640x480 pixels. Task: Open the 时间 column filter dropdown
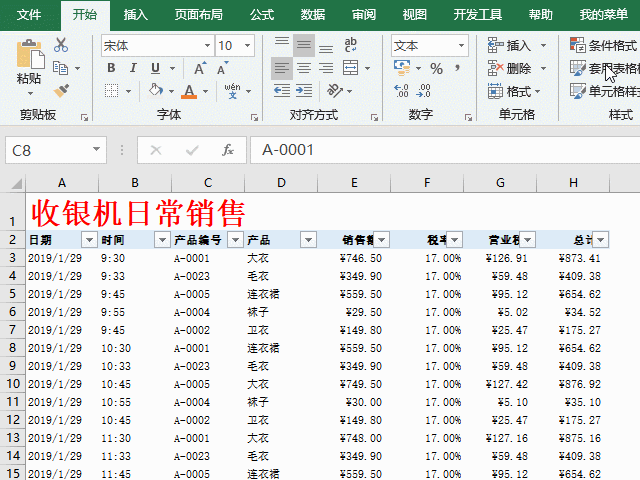162,240
